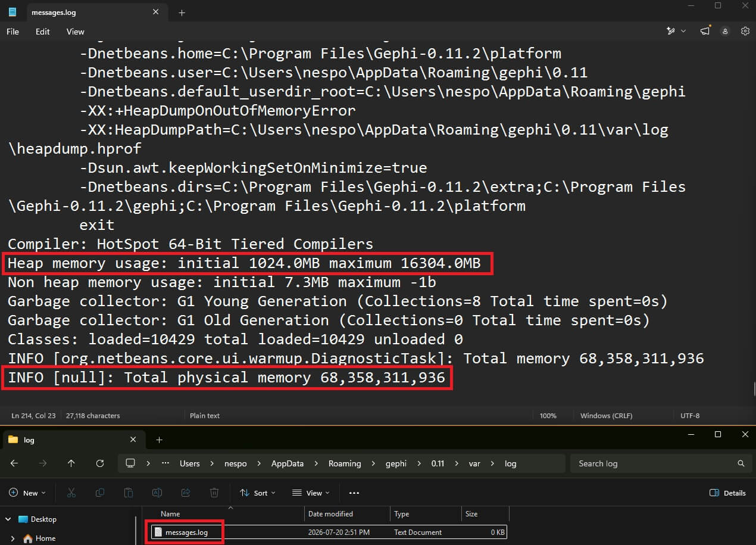Open the View menu in Notepad

click(75, 32)
